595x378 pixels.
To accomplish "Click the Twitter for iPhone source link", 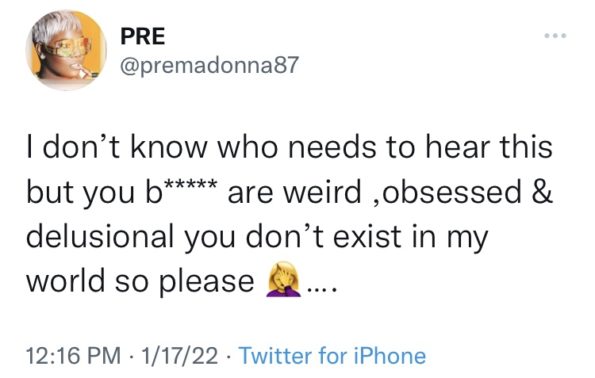I will click(x=333, y=356).
